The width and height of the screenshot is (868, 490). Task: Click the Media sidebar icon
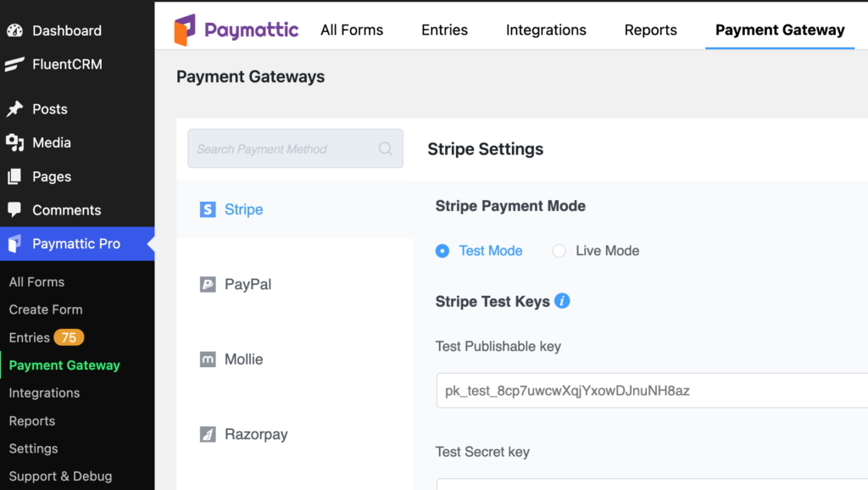coord(15,143)
